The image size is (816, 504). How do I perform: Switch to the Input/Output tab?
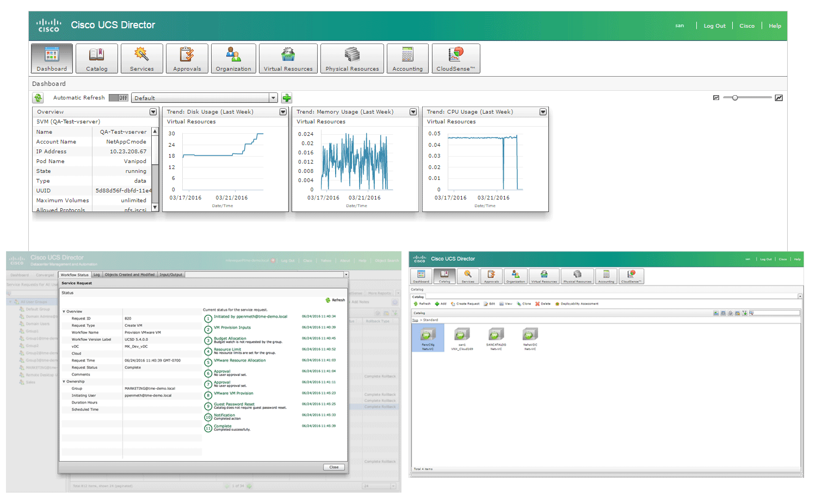click(x=171, y=275)
